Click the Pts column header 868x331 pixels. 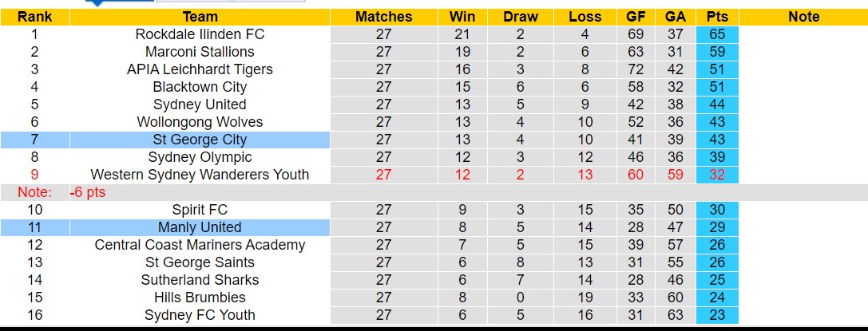click(717, 17)
